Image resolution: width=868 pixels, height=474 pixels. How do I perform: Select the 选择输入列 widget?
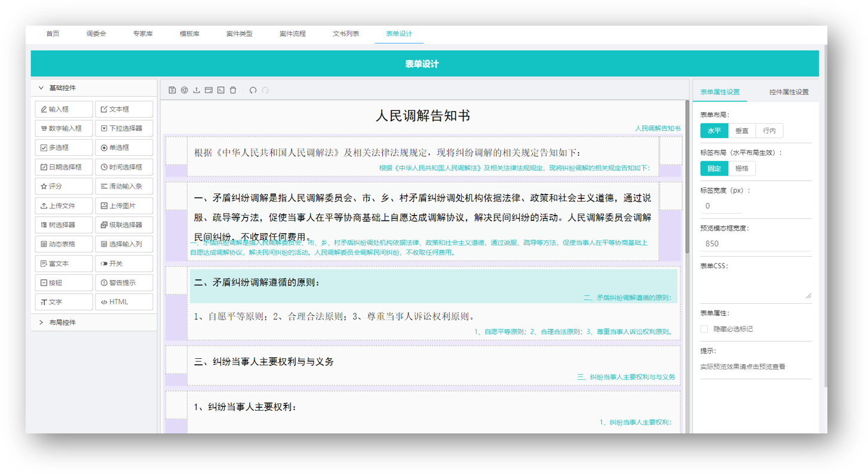point(124,244)
